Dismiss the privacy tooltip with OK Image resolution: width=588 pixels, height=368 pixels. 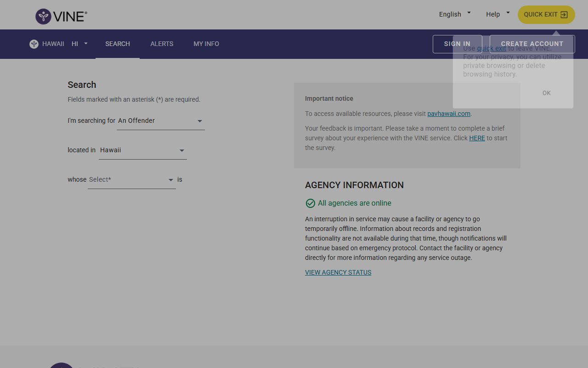tap(546, 93)
